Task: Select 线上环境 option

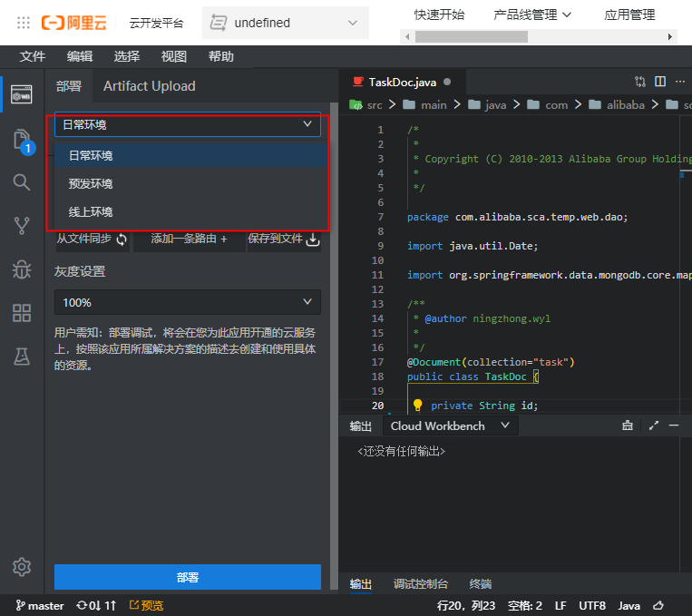Action: point(190,212)
